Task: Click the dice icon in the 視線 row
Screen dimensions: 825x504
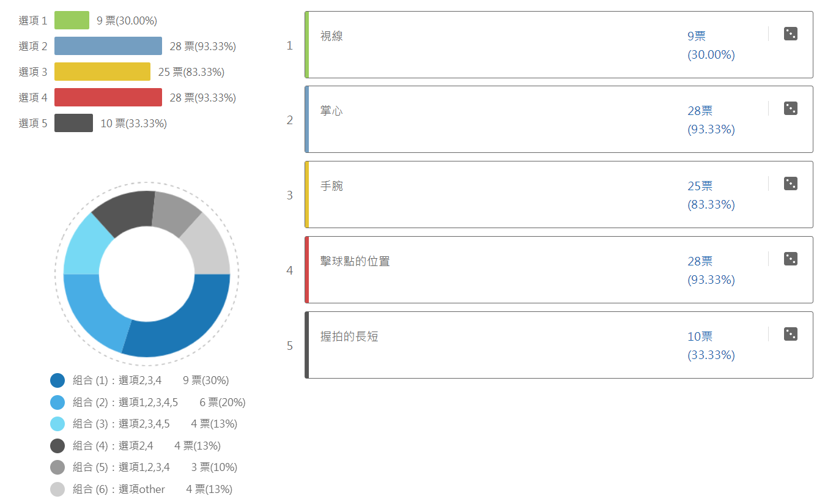Action: click(x=790, y=34)
